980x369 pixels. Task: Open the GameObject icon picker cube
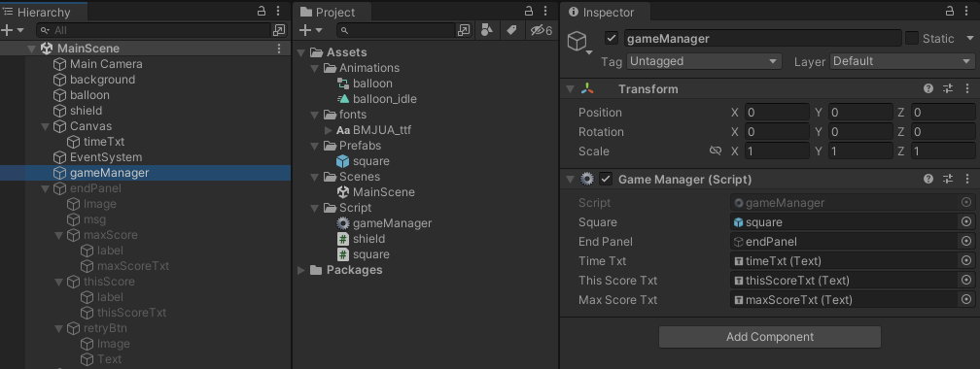click(578, 42)
